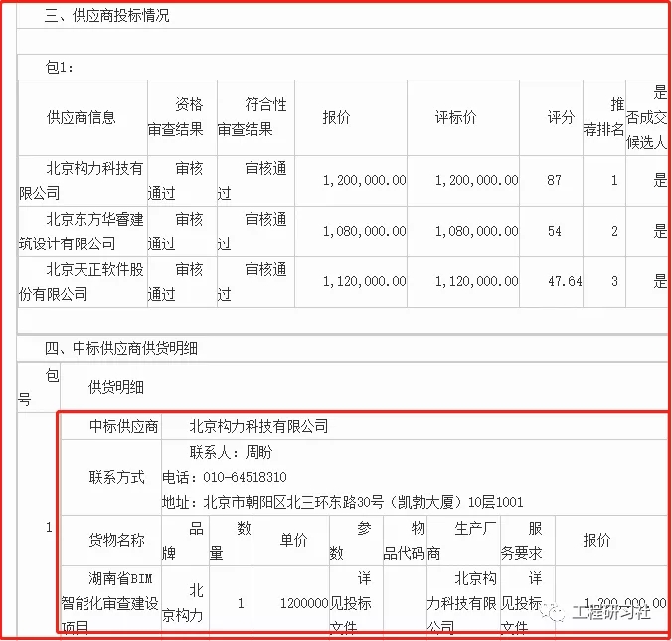The image size is (672, 641).
Task: Select supplier cell 北京天正软件股份有限公司
Action: (81, 282)
